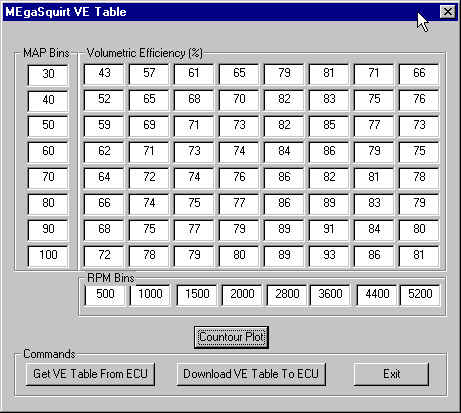
Task: Select VE cell 72 at MAP 100, RPM 500
Action: click(x=104, y=256)
